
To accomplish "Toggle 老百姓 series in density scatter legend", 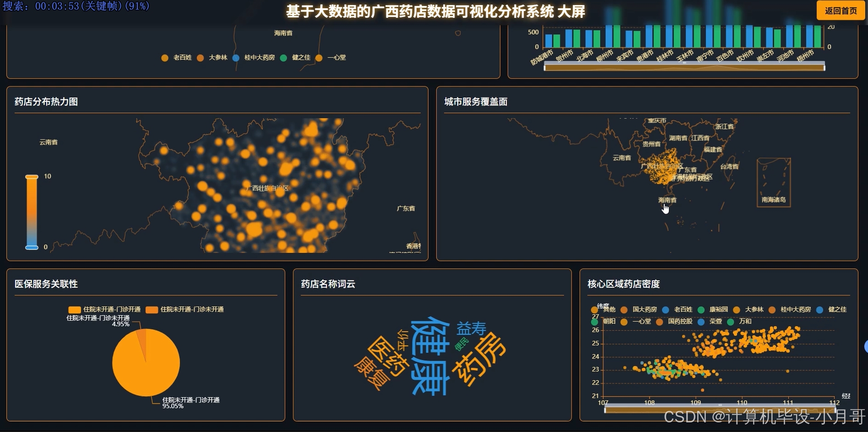I will (x=677, y=310).
